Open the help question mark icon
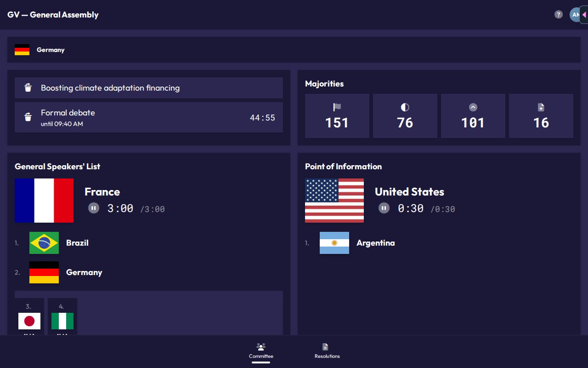This screenshot has width=588, height=368. pos(559,15)
